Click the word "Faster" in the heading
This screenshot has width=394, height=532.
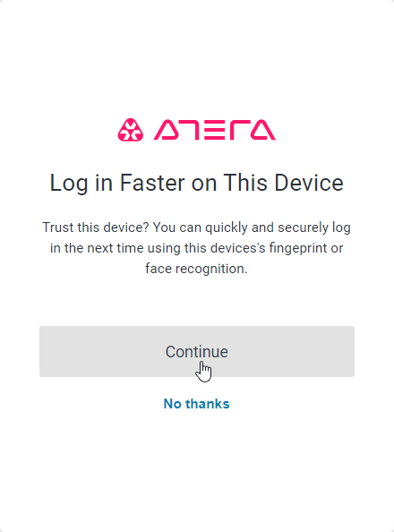pyautogui.click(x=153, y=183)
